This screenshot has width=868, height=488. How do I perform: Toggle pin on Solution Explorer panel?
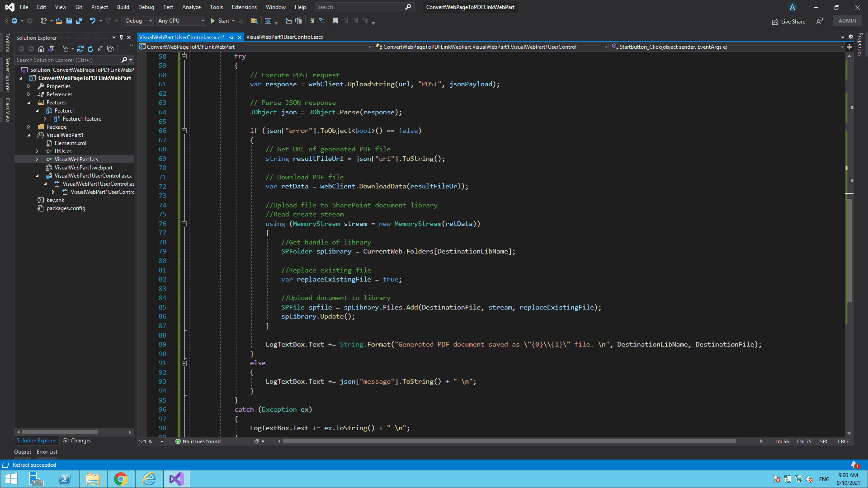pos(121,38)
